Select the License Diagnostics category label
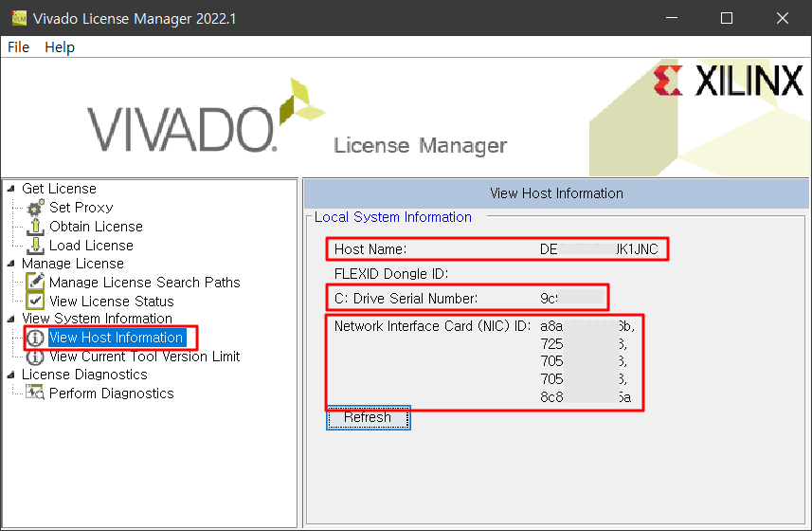The height and width of the screenshot is (531, 812). click(x=84, y=375)
